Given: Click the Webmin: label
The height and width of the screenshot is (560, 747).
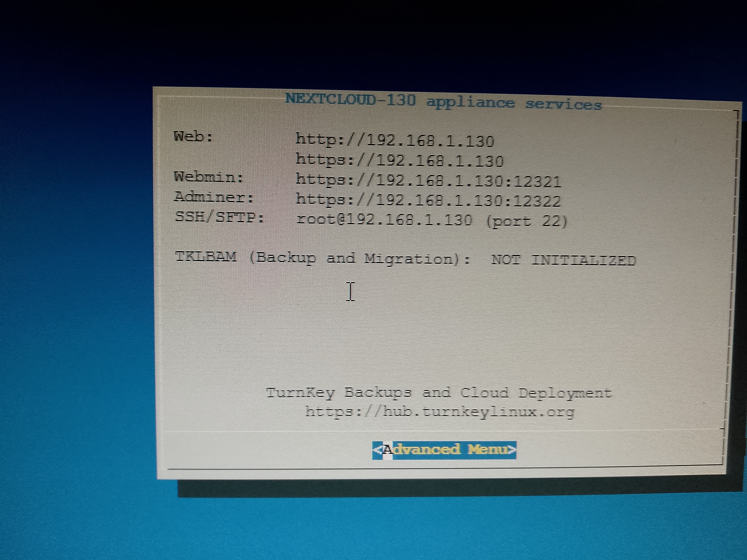Looking at the screenshot, I should click(208, 177).
